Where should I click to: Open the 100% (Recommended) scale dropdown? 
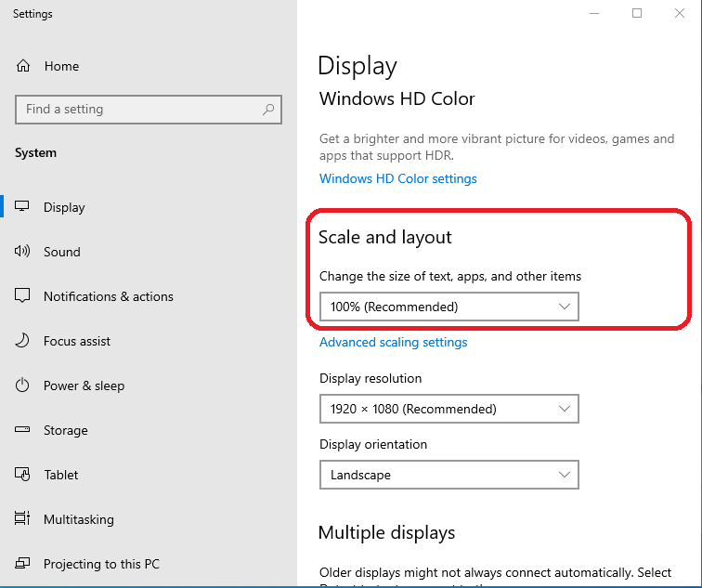coord(448,307)
